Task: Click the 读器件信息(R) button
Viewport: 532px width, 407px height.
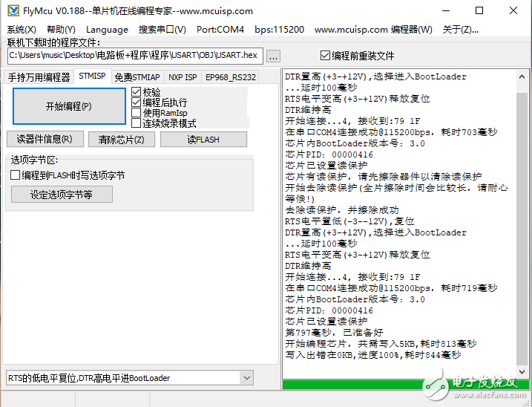Action: 45,139
